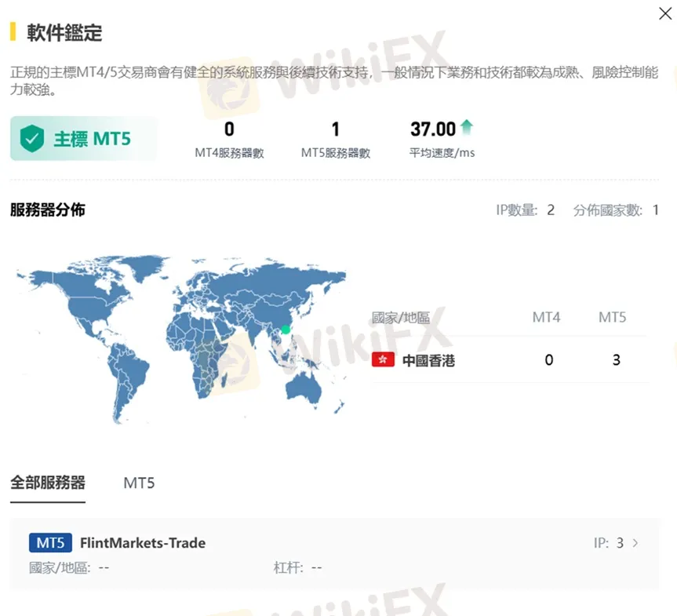
Task: Click the chevron after IP: 3
Action: [635, 542]
